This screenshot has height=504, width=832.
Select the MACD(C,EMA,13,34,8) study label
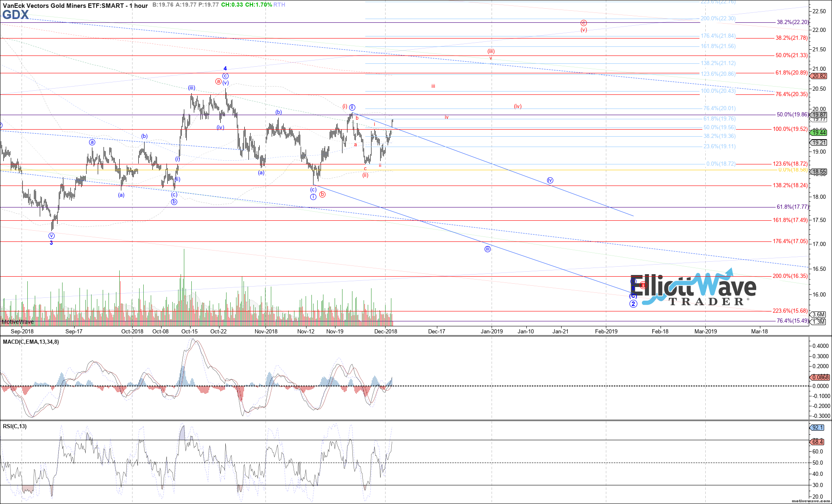tap(31, 342)
